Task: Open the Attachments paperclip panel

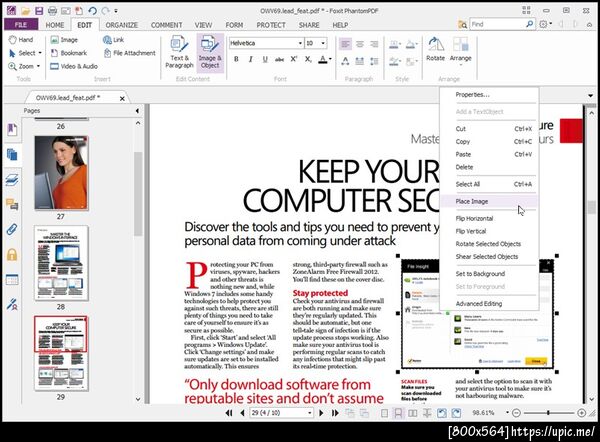Action: pos(12,230)
